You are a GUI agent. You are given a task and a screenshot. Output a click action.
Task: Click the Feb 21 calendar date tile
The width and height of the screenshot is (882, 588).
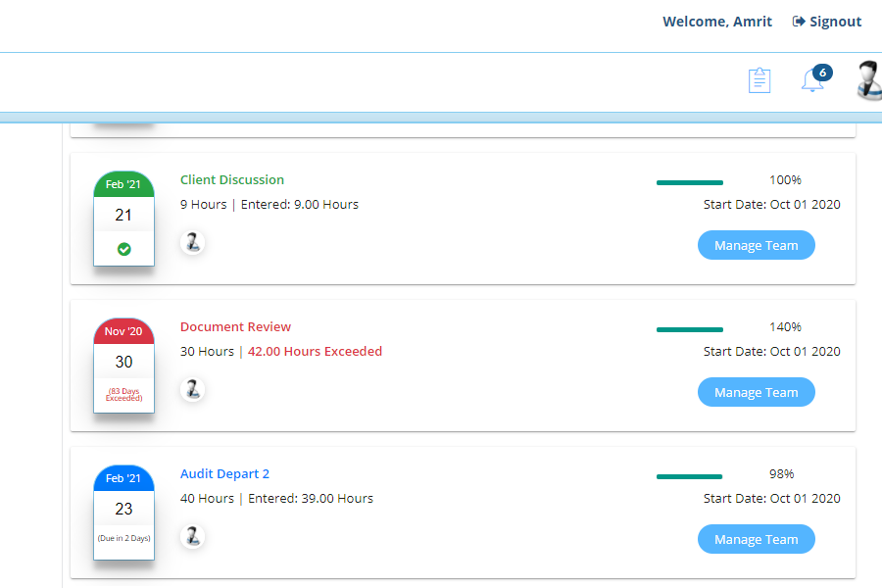point(123,214)
